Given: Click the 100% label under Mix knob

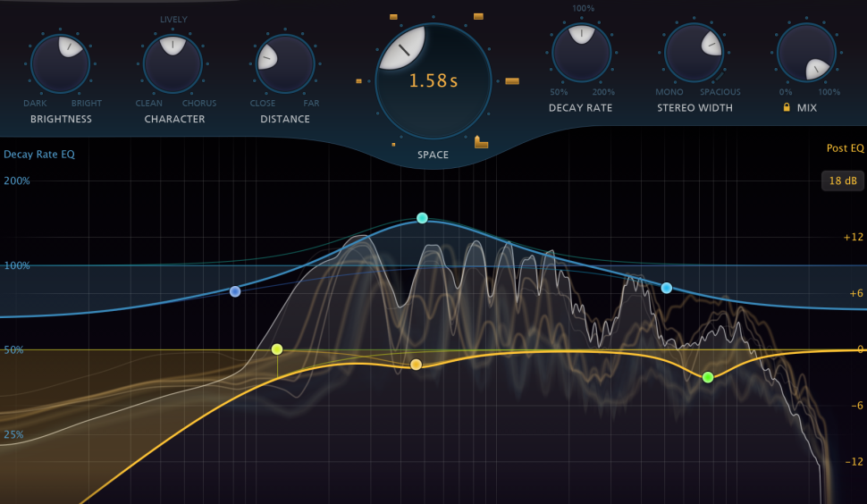Looking at the screenshot, I should (829, 92).
